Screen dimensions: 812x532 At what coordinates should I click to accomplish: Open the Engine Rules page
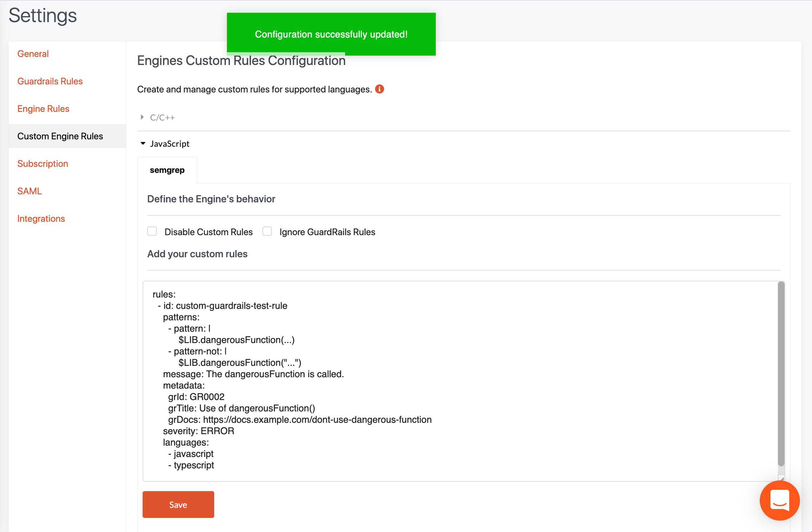(43, 109)
